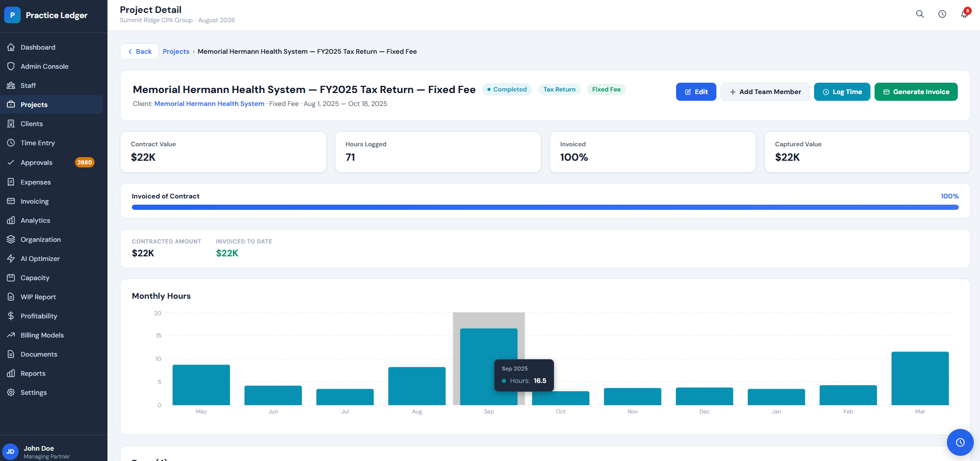Viewport: 980px width, 461px height.
Task: Click the Capacity calendar icon
Action: point(11,278)
